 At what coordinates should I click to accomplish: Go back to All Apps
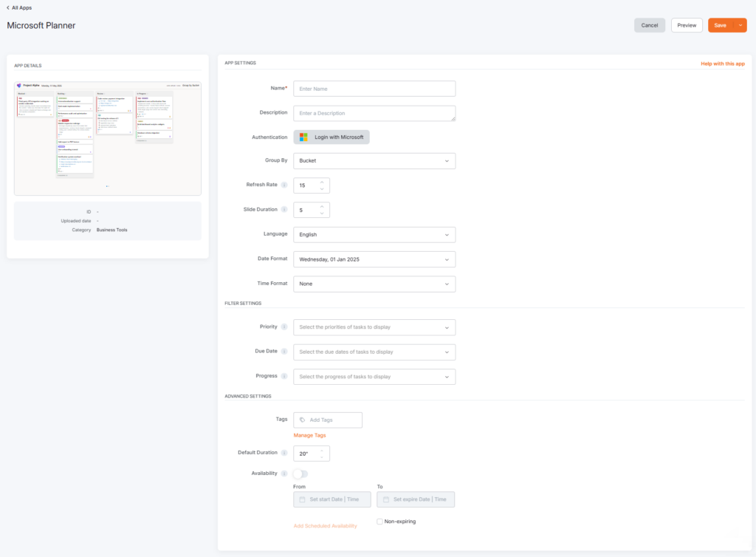pos(19,7)
